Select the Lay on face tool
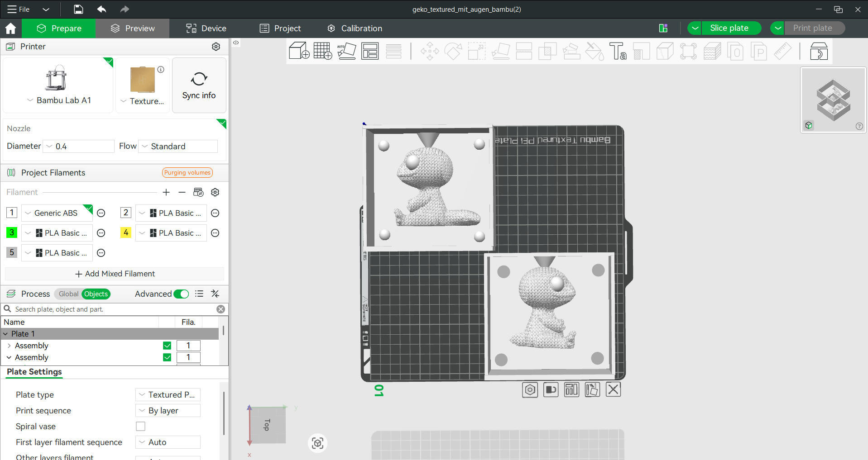Image resolution: width=868 pixels, height=460 pixels. [500, 51]
